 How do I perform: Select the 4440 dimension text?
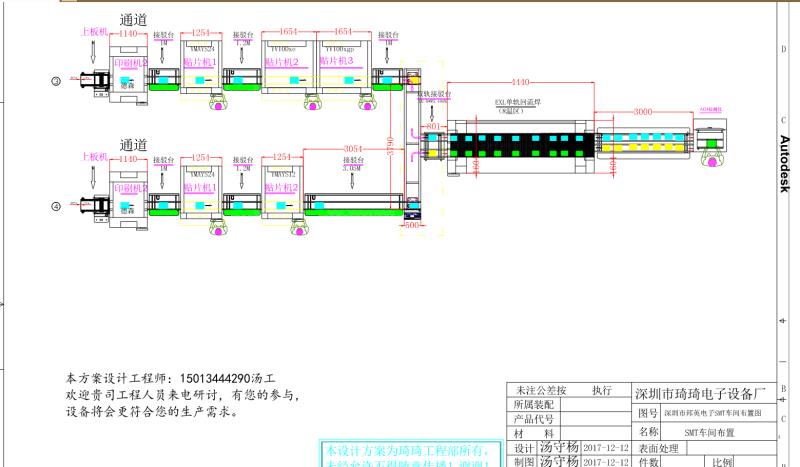click(x=519, y=81)
